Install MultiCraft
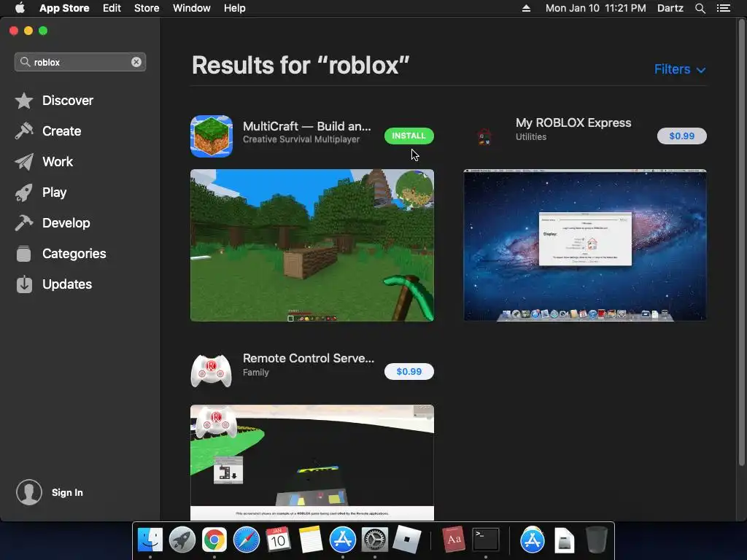Viewport: 747px width, 560px height. [x=409, y=136]
